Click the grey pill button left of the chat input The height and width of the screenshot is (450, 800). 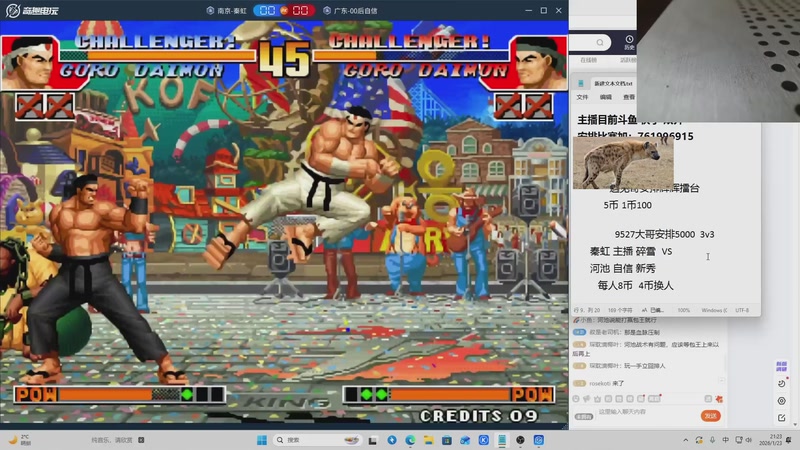584,417
